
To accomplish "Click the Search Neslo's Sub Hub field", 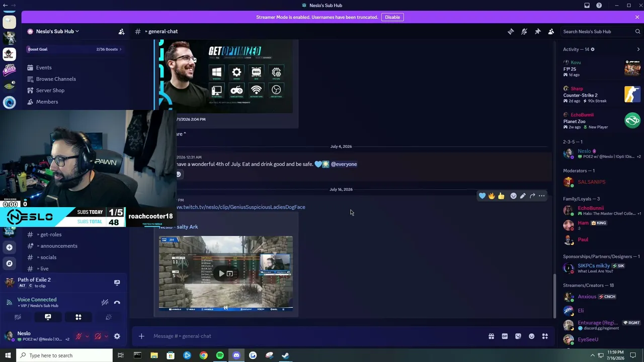I will pos(601,31).
